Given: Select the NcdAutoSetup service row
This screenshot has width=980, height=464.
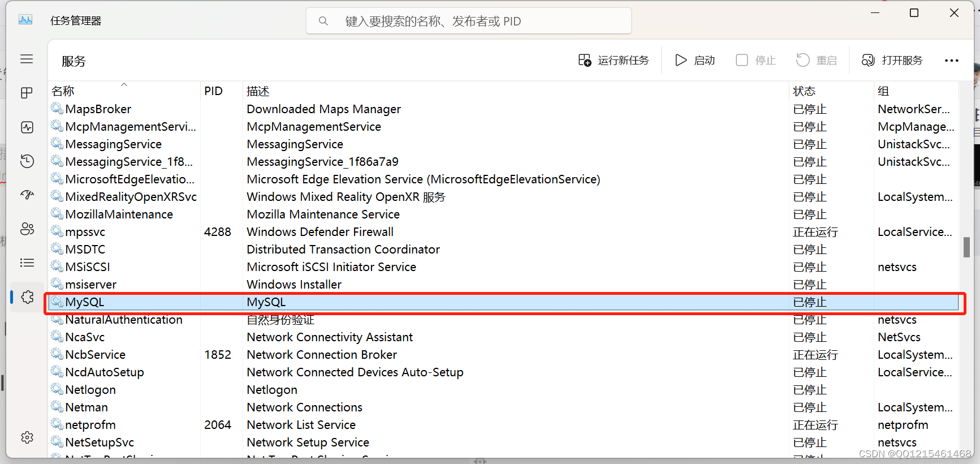Looking at the screenshot, I should pos(503,372).
